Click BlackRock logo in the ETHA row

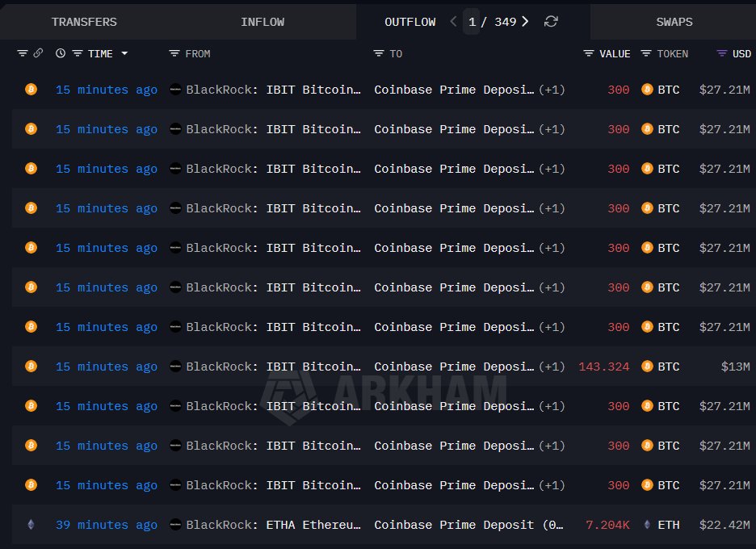coord(175,525)
